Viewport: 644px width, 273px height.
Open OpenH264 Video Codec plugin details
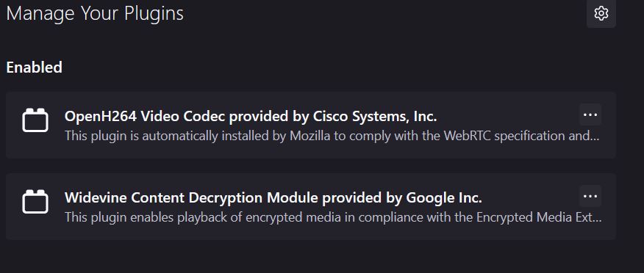tap(251, 117)
